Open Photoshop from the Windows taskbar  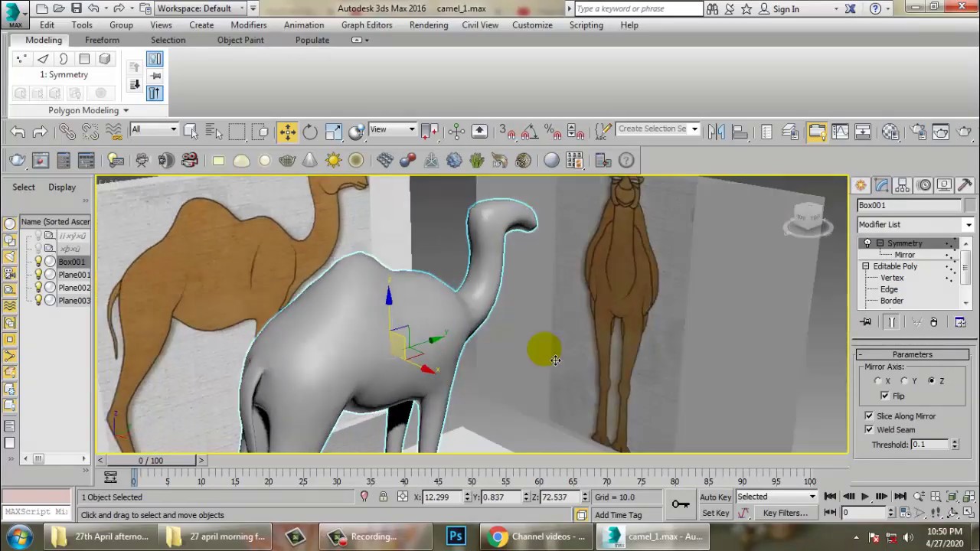pos(456,536)
